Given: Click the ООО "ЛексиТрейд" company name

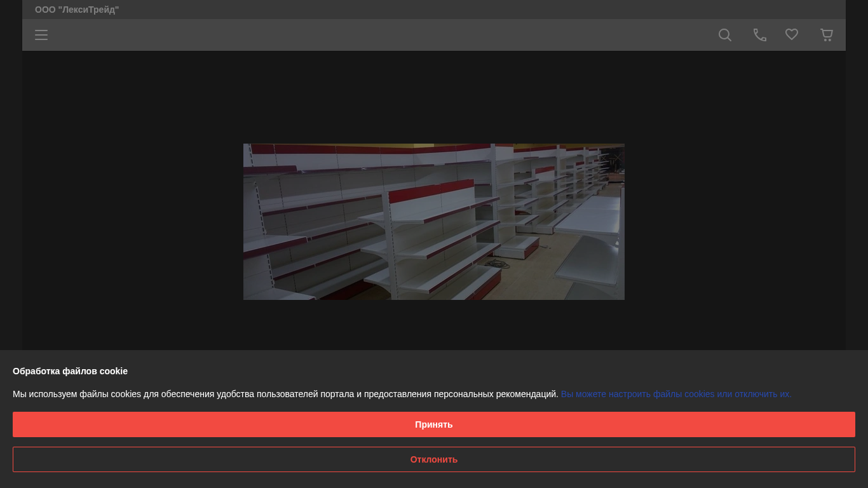Looking at the screenshot, I should pos(77,10).
